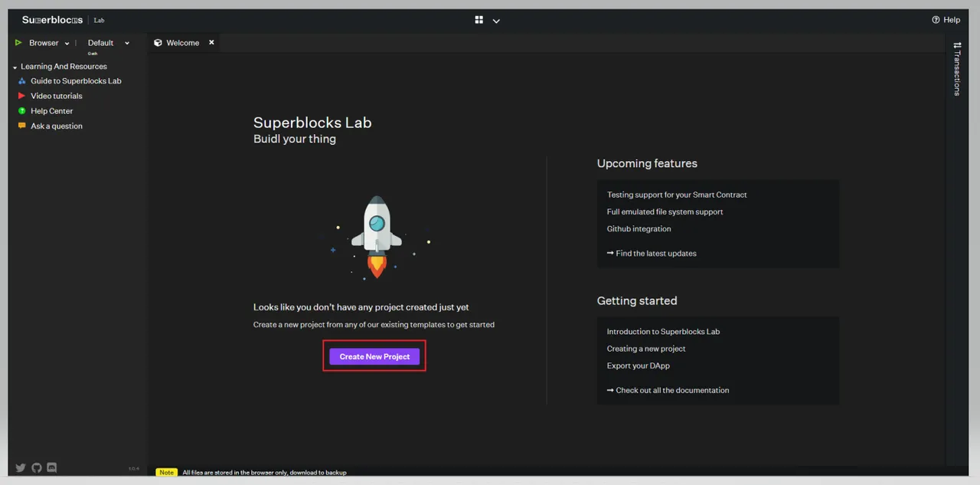Open Help Center entry
The height and width of the screenshot is (485, 980).
point(52,111)
